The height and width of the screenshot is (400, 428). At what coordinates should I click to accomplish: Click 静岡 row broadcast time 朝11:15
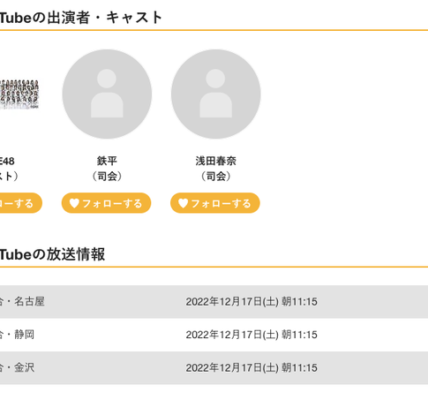point(299,335)
